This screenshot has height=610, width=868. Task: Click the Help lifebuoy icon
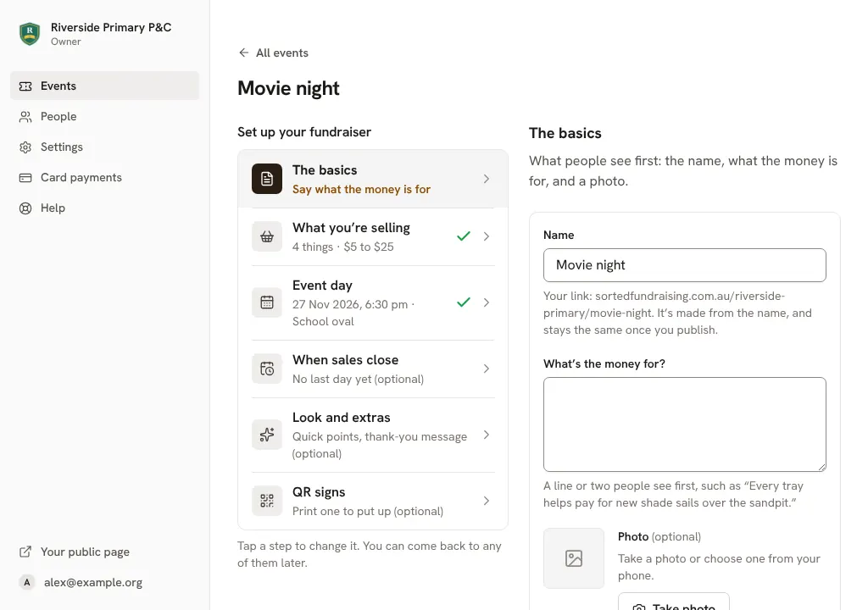[25, 208]
